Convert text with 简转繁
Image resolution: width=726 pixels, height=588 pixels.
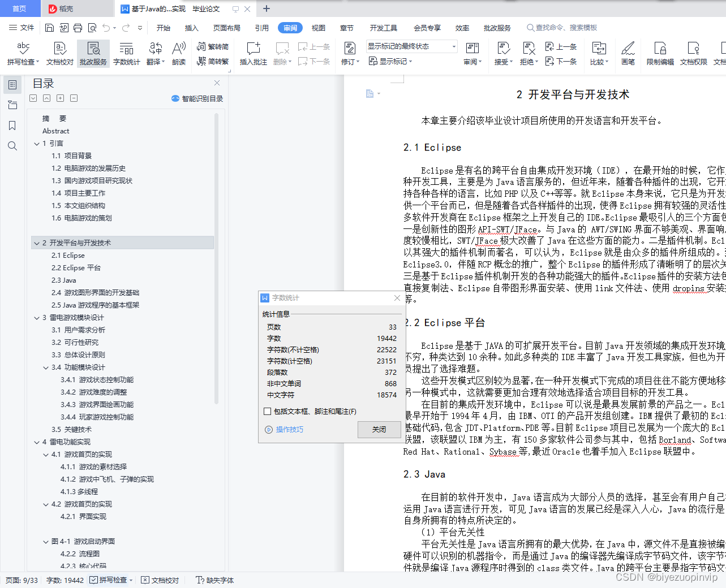213,61
